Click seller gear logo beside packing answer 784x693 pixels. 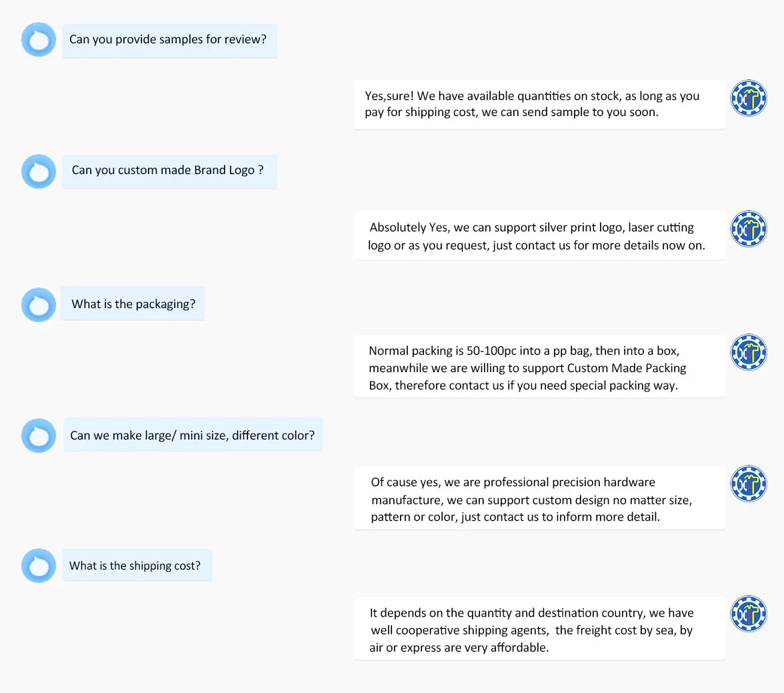point(749,352)
